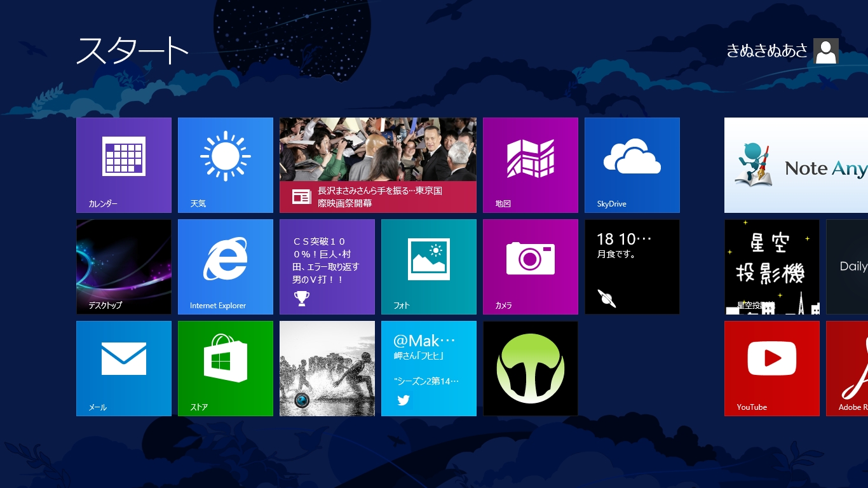
Task: Switch to the デスクトップ desktop tile
Action: pyautogui.click(x=124, y=267)
